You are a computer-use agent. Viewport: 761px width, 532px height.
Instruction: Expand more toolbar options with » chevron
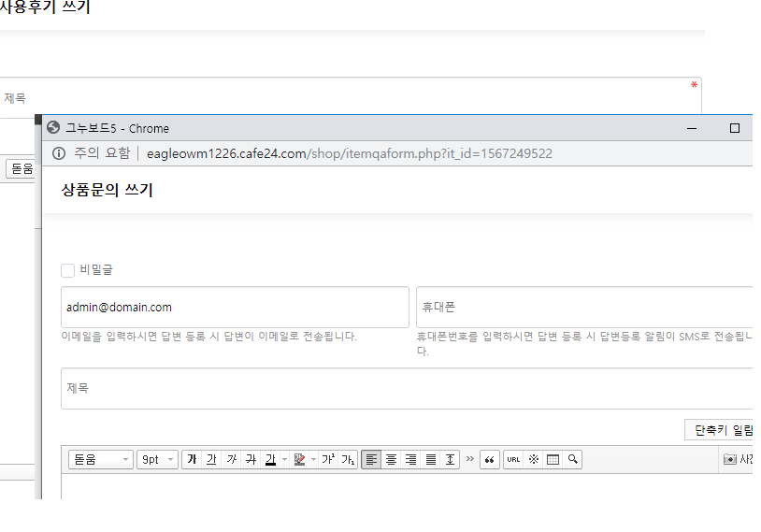[469, 459]
